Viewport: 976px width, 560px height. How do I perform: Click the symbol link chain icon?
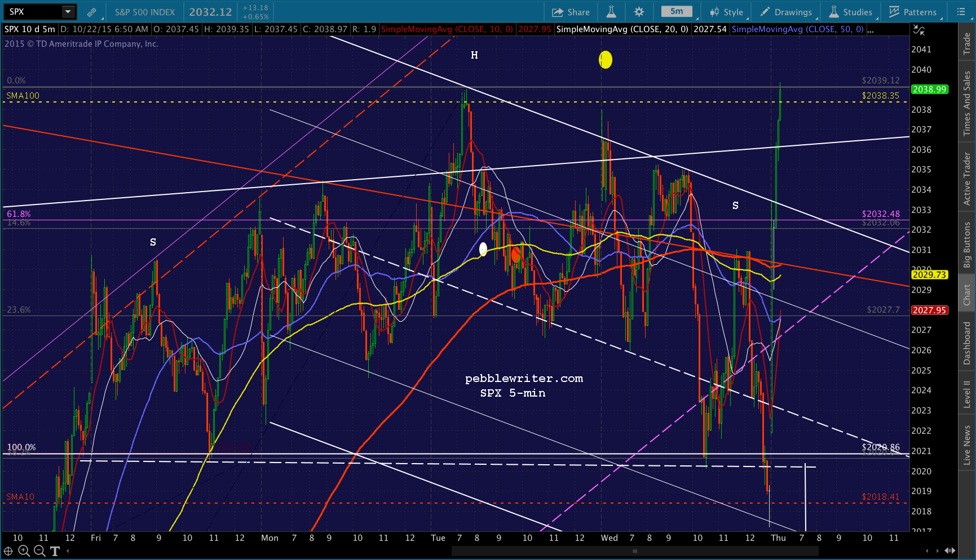pos(91,12)
